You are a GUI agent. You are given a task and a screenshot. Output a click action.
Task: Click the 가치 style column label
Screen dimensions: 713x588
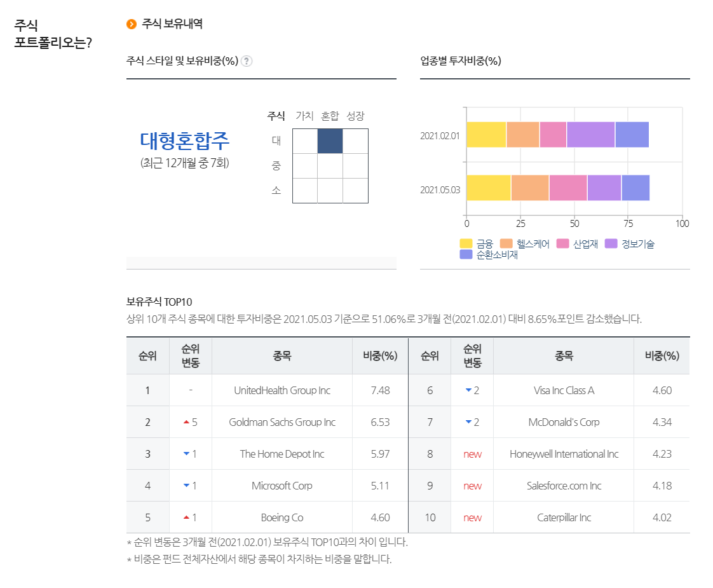click(x=304, y=116)
